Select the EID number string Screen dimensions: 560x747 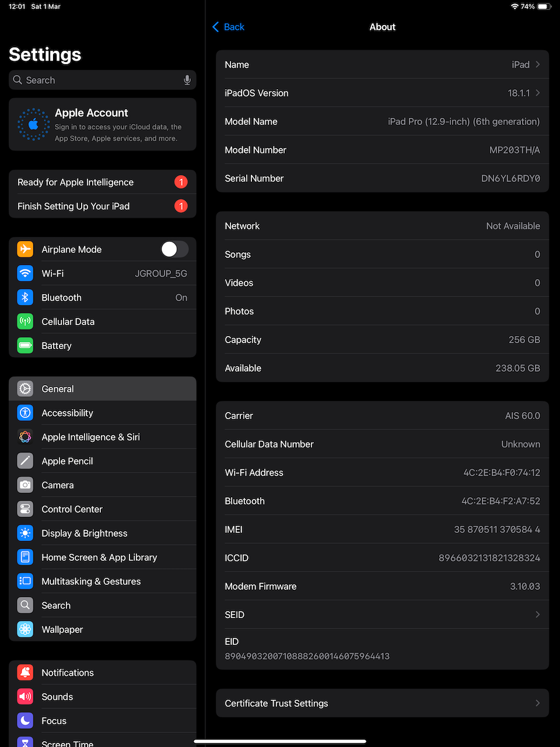point(307,657)
